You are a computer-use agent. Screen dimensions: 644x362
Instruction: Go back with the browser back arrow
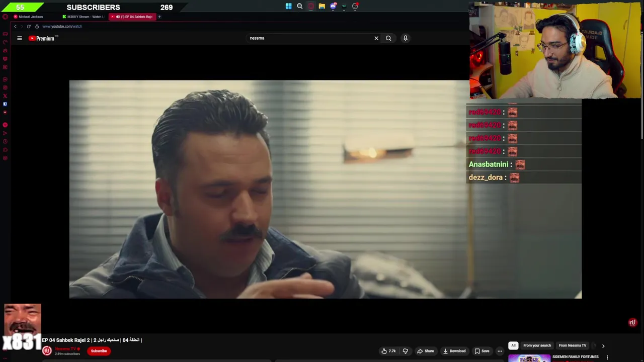click(x=15, y=26)
